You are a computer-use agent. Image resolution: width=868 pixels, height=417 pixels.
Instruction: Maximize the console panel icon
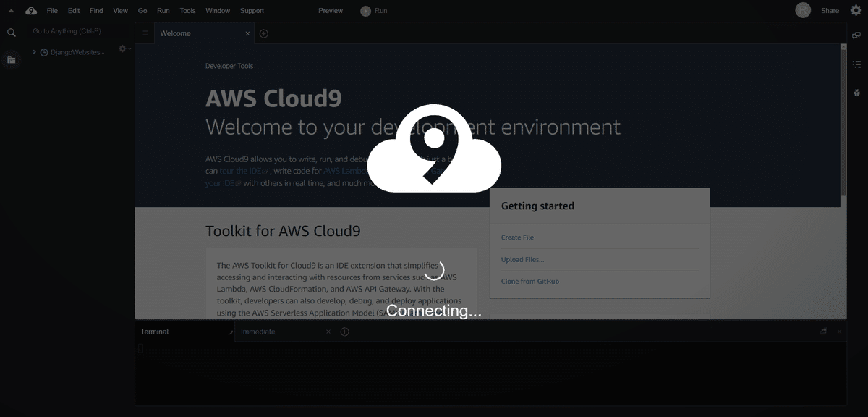coord(824,332)
